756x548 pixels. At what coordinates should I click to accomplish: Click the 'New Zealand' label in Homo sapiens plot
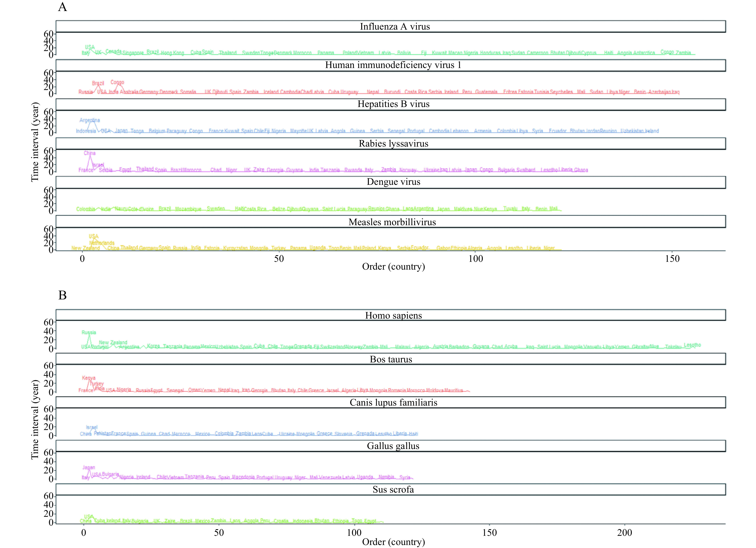coord(113,343)
